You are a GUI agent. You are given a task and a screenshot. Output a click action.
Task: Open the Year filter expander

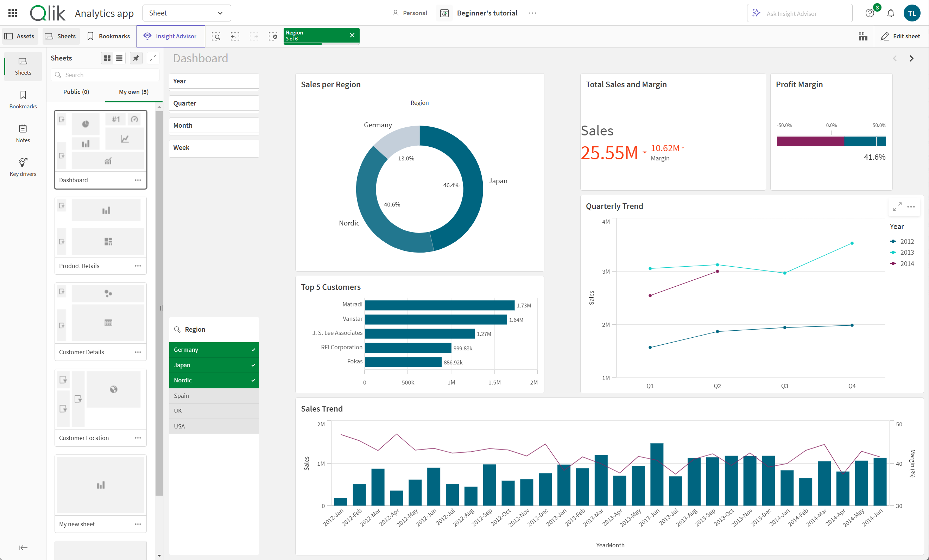point(214,81)
